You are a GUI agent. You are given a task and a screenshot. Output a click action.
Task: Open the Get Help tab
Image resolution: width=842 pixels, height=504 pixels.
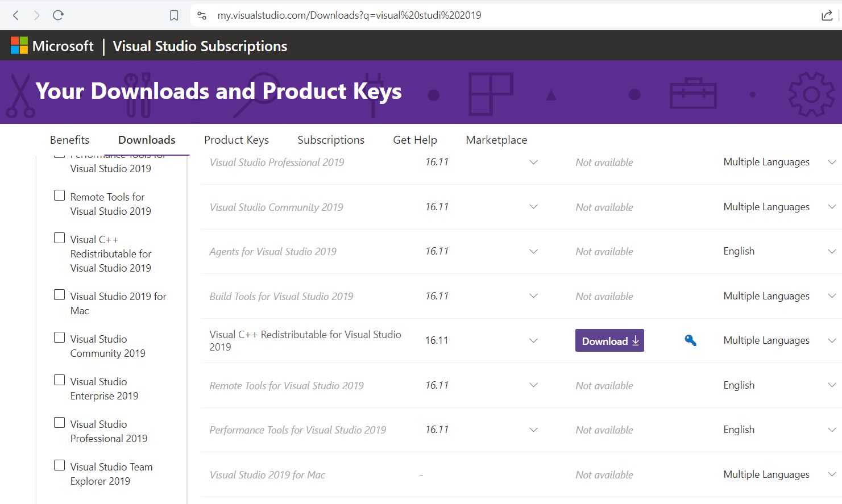coord(415,140)
